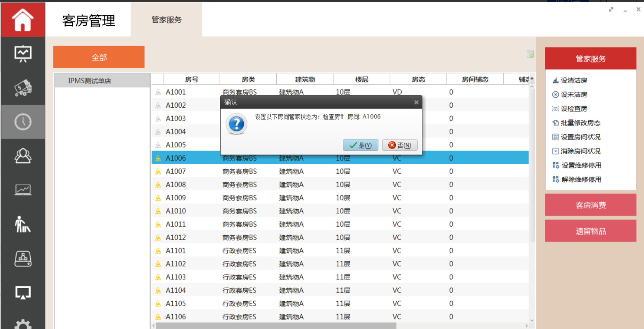Click the table export icon above the grid
The width and height of the screenshot is (644, 329).
(530, 54)
